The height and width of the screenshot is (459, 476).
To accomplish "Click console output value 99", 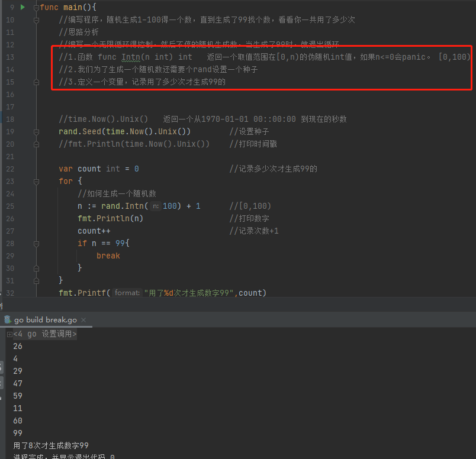I will [18, 433].
